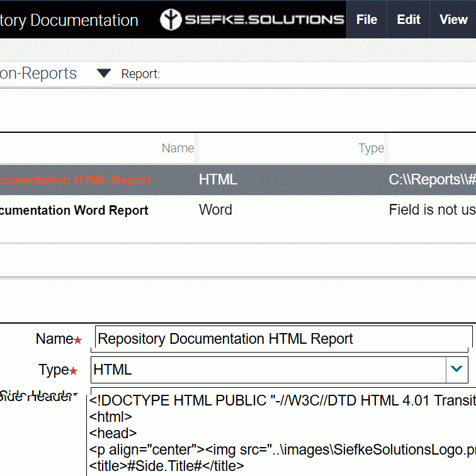Click the C:\\Reports path cell
The image size is (476, 476).
click(433, 179)
